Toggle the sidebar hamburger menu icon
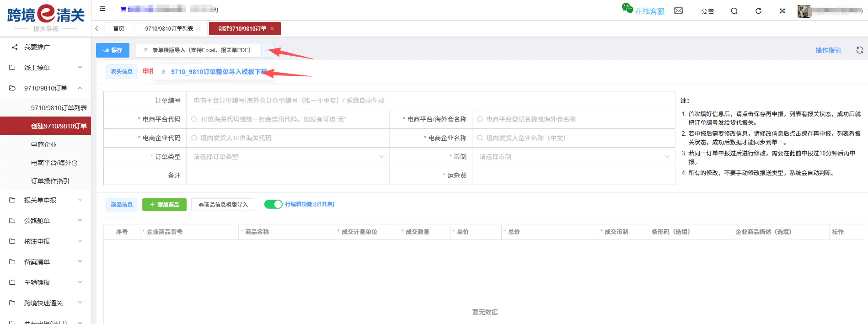Viewport: 868px width, 324px height. (102, 9)
